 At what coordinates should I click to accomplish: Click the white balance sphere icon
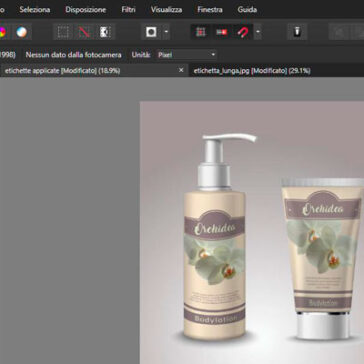click(22, 32)
